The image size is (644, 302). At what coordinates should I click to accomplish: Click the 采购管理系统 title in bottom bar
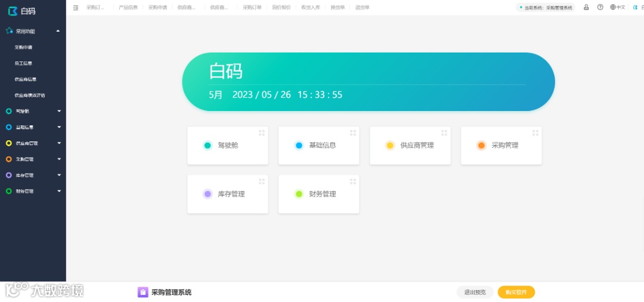(x=171, y=292)
